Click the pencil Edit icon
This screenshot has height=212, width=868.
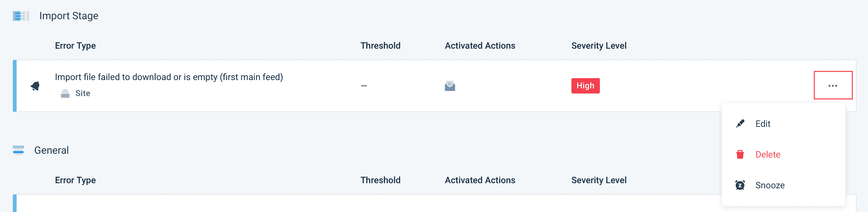(740, 124)
